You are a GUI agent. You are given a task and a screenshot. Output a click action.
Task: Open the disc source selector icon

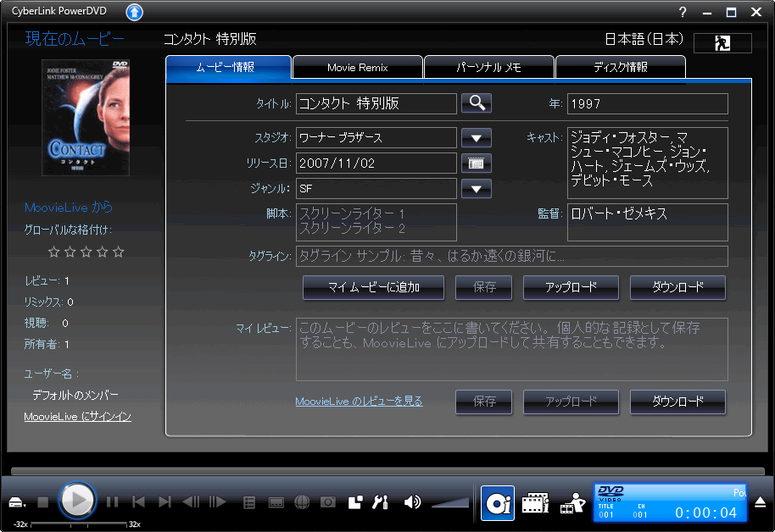[x=17, y=503]
